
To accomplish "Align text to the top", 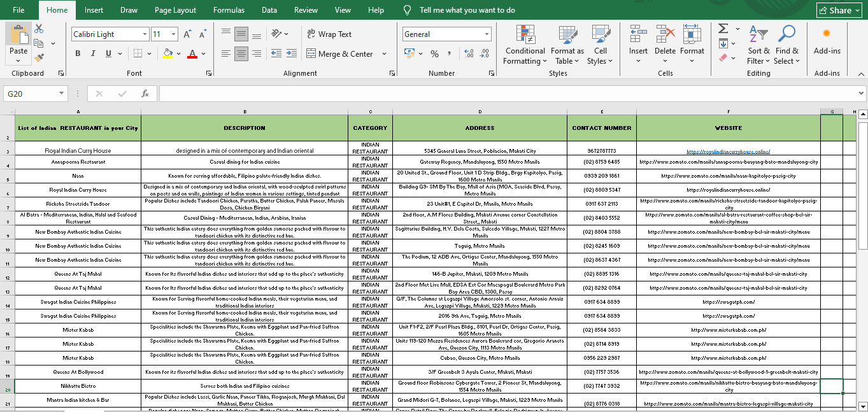I will click(x=226, y=34).
